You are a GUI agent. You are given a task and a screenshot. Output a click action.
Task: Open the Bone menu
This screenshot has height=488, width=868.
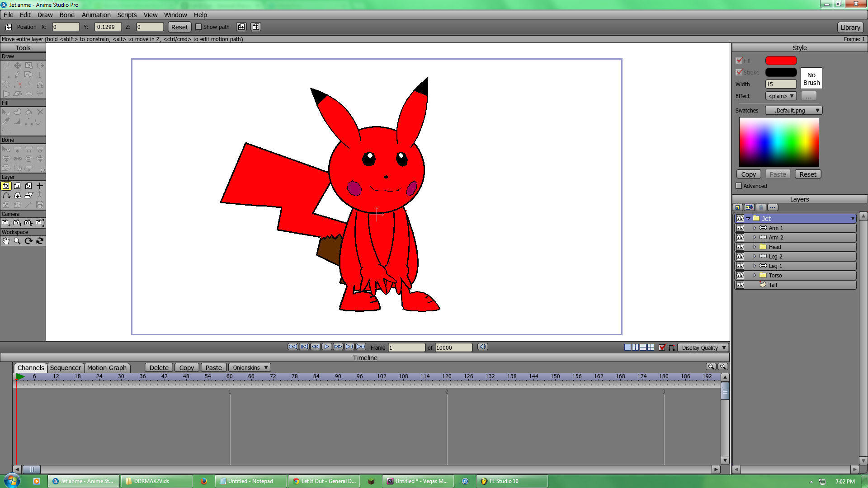click(x=67, y=15)
